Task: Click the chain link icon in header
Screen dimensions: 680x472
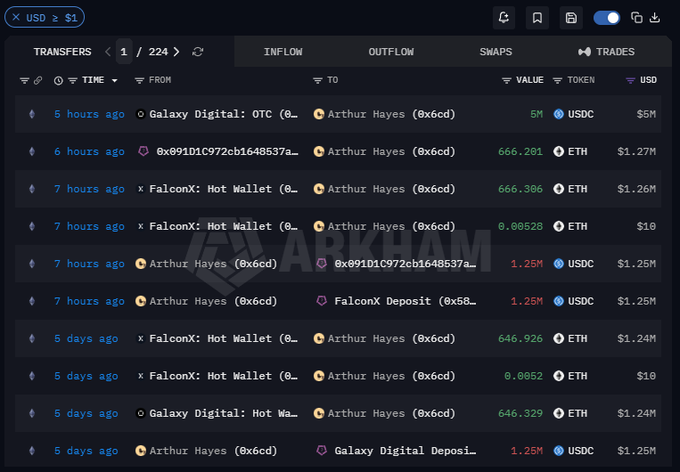Action: click(38, 80)
